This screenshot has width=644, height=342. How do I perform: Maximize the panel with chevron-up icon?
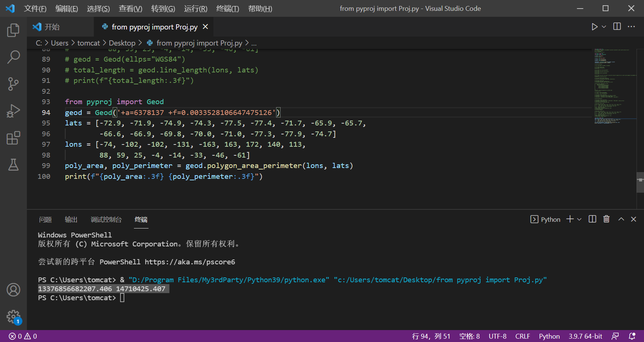(621, 219)
